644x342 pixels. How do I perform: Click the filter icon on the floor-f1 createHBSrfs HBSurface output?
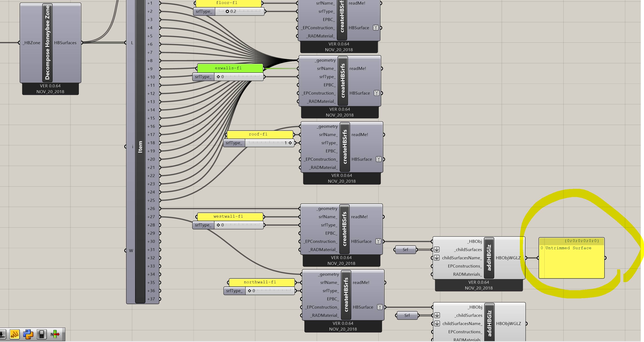[x=376, y=28]
